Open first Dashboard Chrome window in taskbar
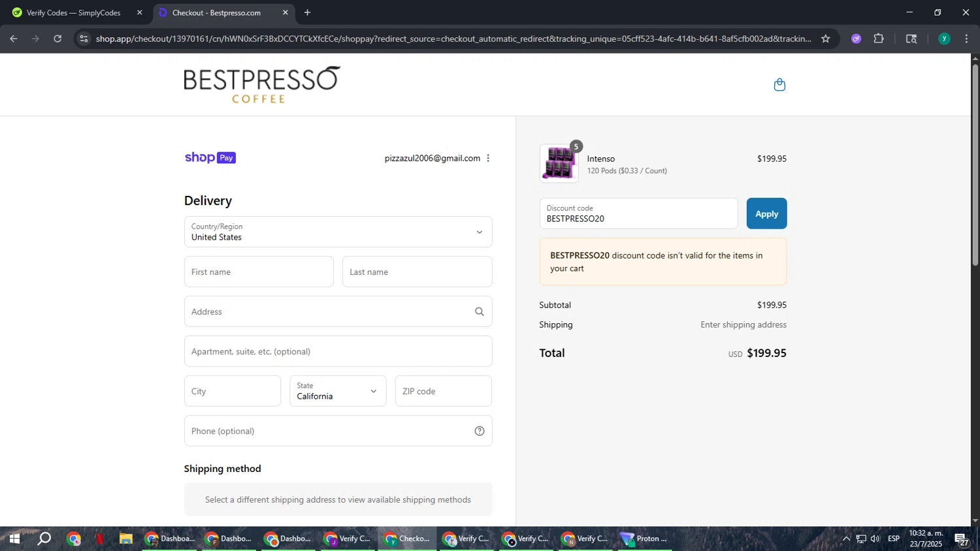This screenshot has height=551, width=980. pyautogui.click(x=170, y=539)
